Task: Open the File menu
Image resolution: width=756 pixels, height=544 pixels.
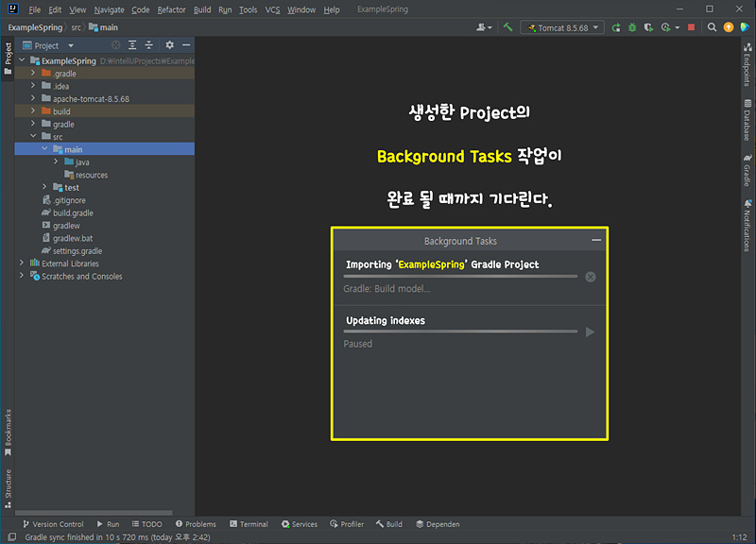Action: point(34,9)
